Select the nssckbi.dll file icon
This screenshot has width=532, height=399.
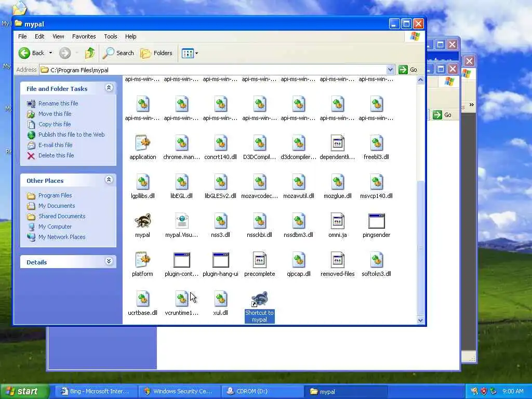coord(260,221)
